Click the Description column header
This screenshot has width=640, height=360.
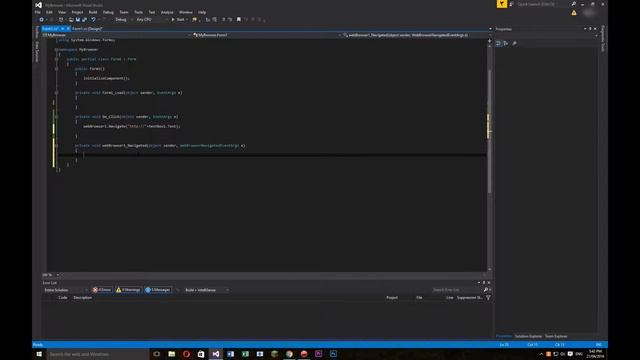pos(82,298)
